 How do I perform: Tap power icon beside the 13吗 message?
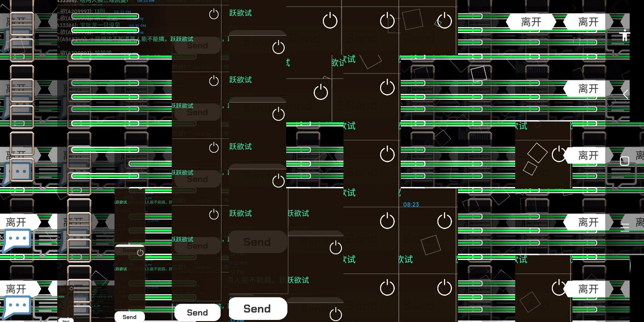pyautogui.click(x=214, y=14)
